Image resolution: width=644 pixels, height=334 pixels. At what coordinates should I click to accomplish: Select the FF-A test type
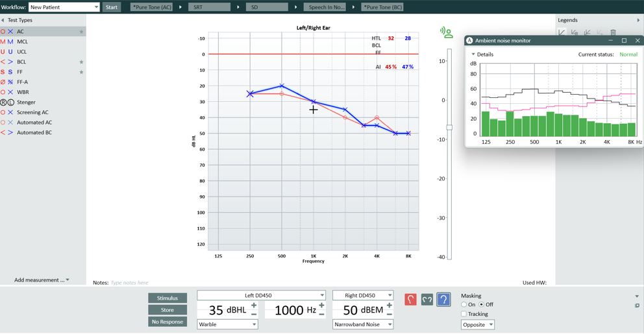click(43, 82)
